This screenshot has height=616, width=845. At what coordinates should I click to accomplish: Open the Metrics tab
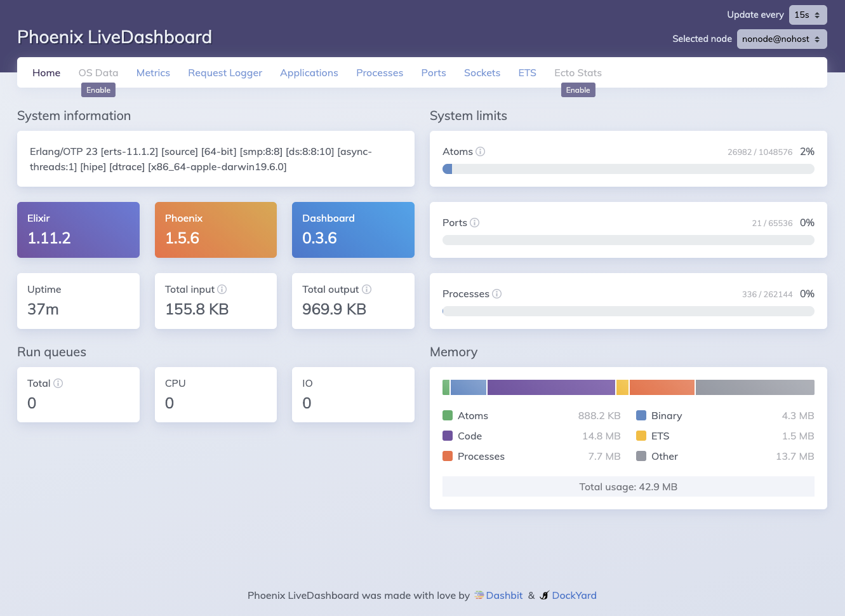(x=153, y=73)
